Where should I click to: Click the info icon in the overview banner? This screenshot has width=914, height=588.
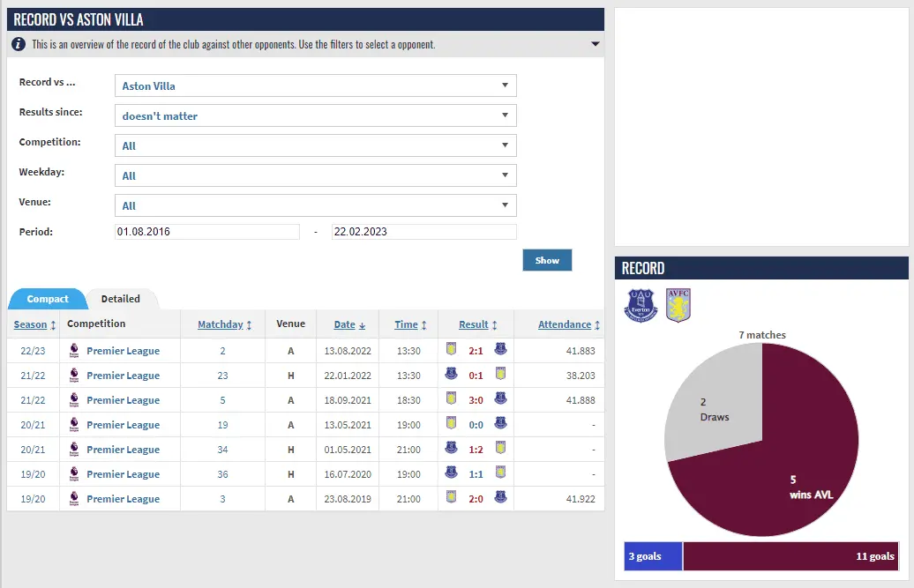tap(19, 44)
